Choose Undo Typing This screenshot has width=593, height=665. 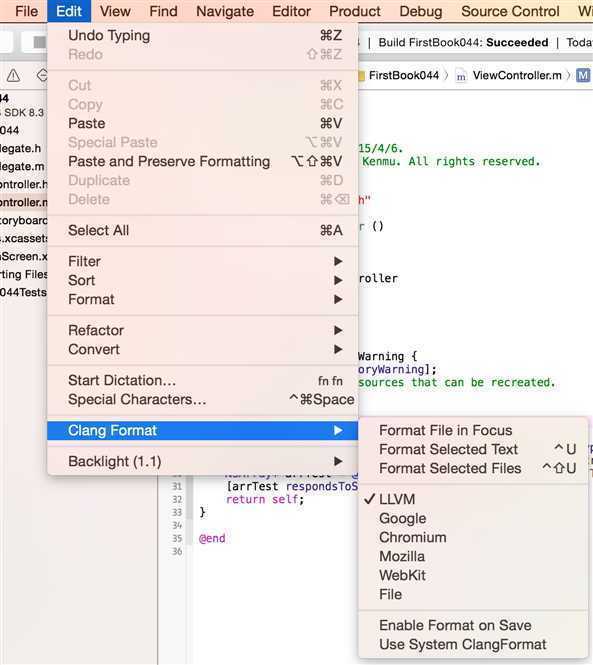point(203,35)
